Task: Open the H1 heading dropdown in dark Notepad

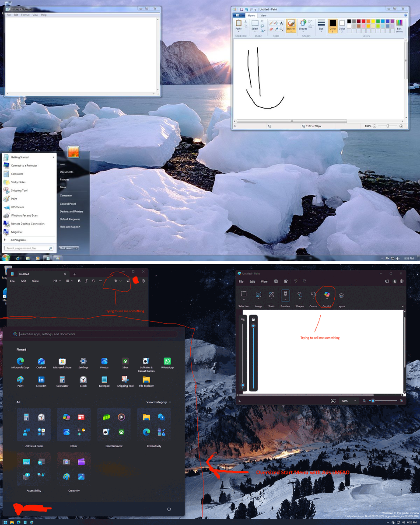Action: [57, 281]
